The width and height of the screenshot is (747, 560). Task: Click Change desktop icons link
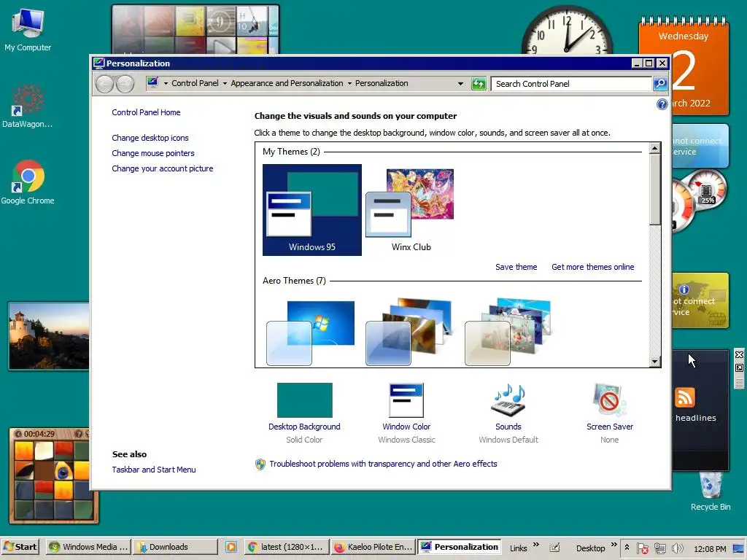(150, 138)
